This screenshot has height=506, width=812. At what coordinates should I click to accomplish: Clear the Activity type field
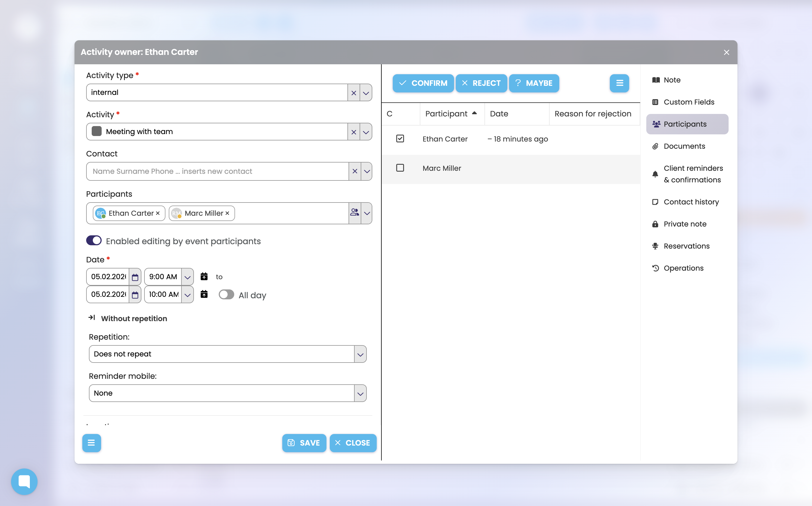pos(354,93)
